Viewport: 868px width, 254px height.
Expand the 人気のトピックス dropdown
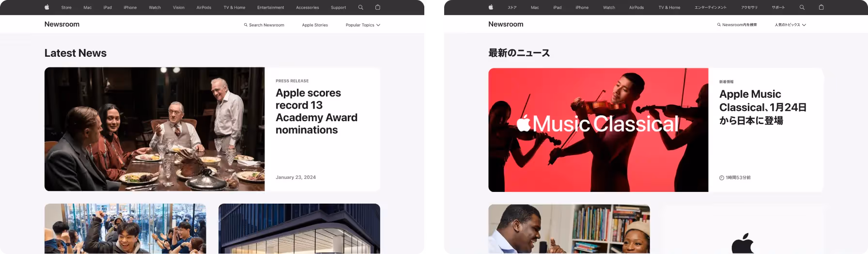(790, 25)
